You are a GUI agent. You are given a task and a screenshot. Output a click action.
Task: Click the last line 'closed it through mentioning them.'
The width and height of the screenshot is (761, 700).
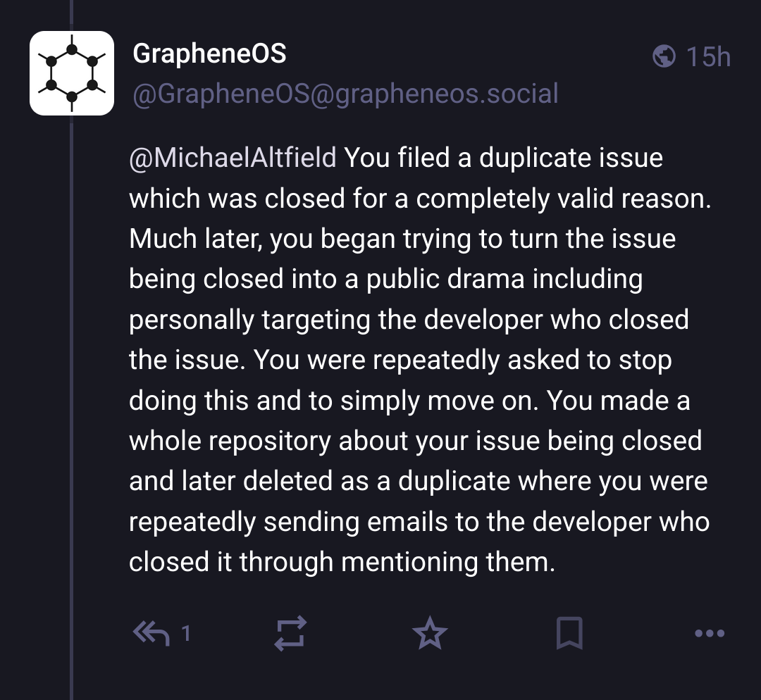[x=342, y=562]
